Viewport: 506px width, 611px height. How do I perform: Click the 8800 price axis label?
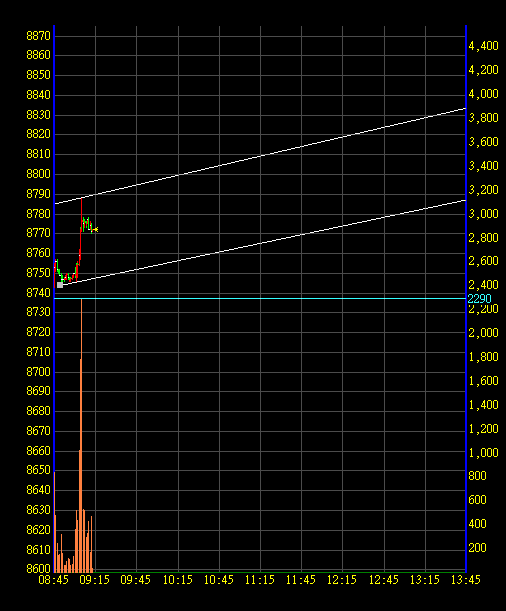tap(39, 174)
